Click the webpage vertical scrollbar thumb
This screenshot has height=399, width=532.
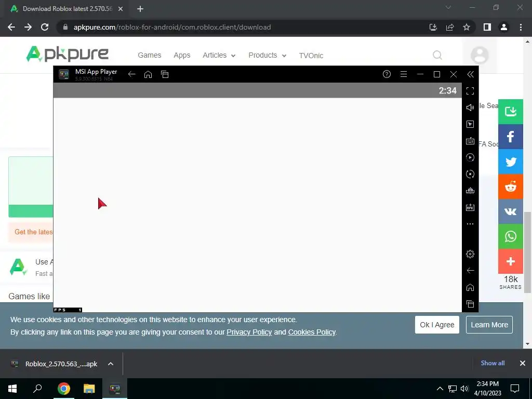(527, 252)
